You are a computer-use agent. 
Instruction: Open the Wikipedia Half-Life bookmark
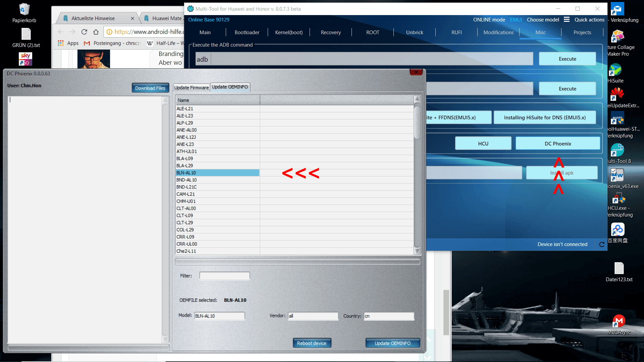(165, 43)
